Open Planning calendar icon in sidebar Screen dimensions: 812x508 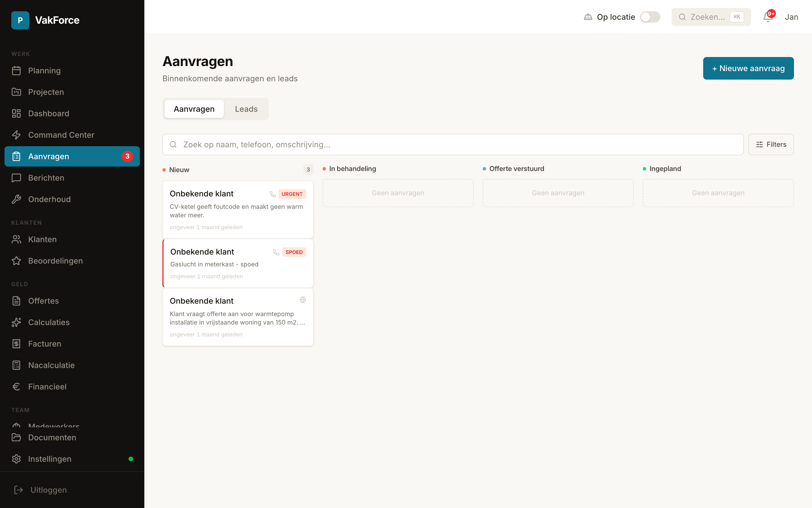pos(16,71)
